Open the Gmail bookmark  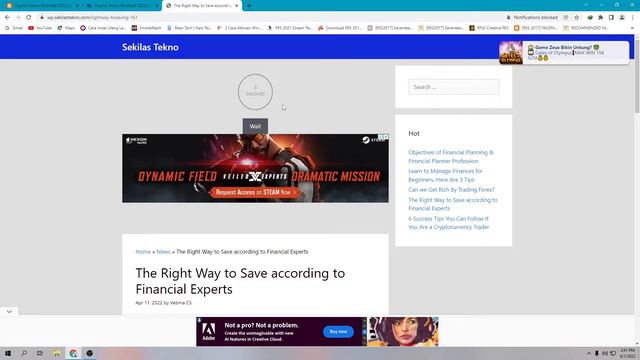pyautogui.click(x=14, y=28)
